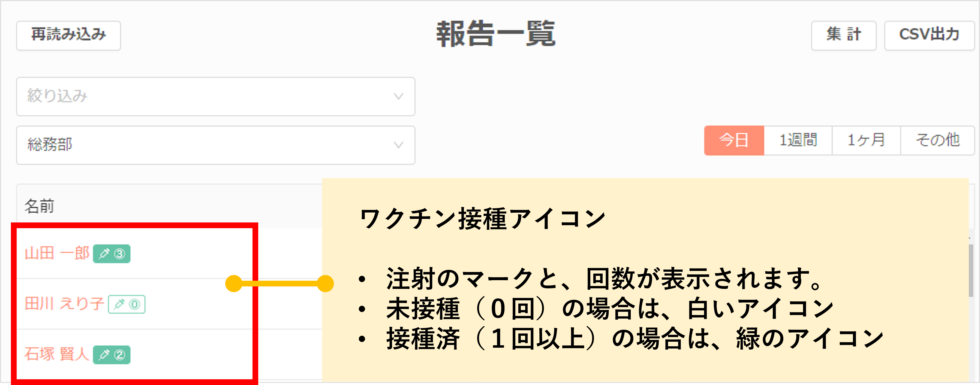The width and height of the screenshot is (980, 385).
Task: Click the orange highlight on 今日 filter
Action: tap(734, 140)
